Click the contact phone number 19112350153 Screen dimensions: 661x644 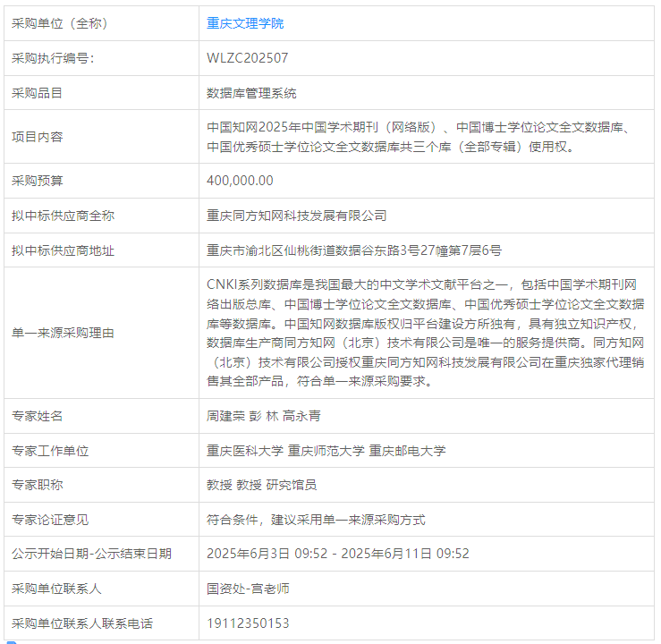(x=248, y=623)
